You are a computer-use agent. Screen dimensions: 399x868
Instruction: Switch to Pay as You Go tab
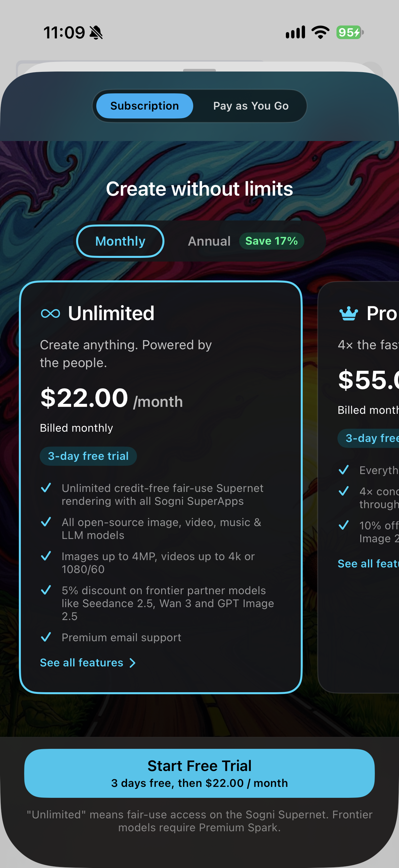click(251, 106)
